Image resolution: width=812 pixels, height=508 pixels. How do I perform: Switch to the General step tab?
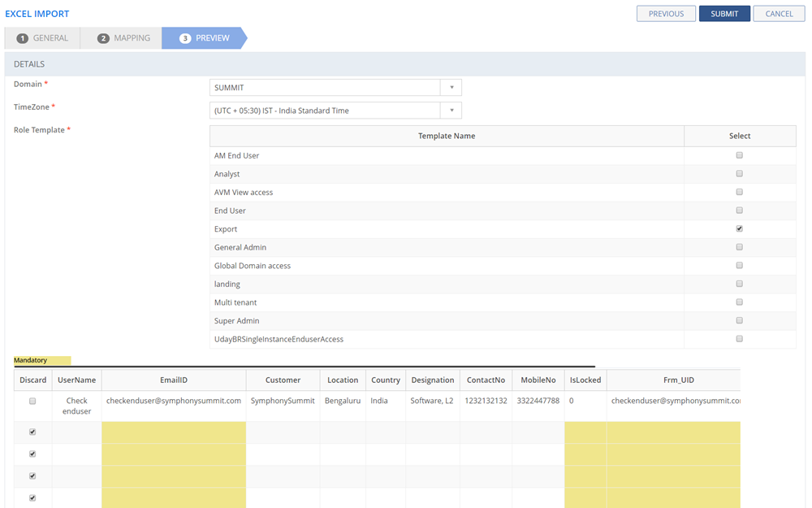[x=43, y=38]
